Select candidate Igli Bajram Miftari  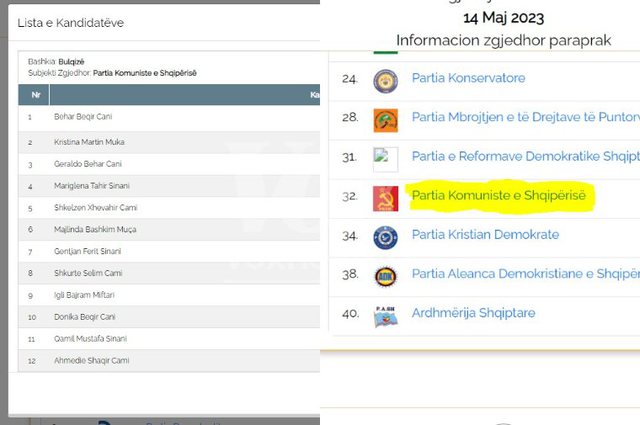pos(84,295)
